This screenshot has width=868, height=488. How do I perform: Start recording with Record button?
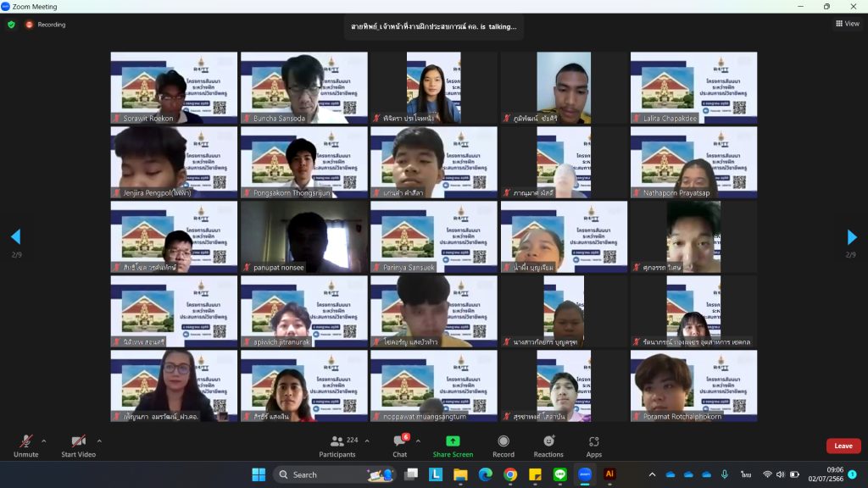pos(504,446)
